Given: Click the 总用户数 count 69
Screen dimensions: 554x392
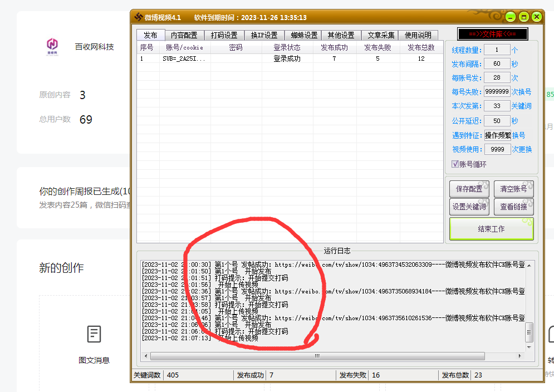Looking at the screenshot, I should click(x=86, y=120).
